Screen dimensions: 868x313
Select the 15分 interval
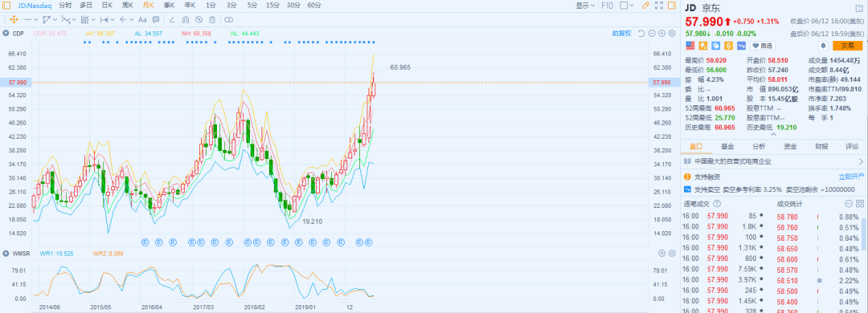pyautogui.click(x=272, y=5)
